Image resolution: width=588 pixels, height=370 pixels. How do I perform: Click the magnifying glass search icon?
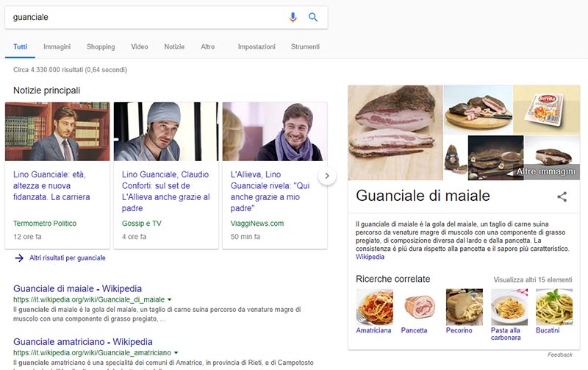[x=313, y=17]
